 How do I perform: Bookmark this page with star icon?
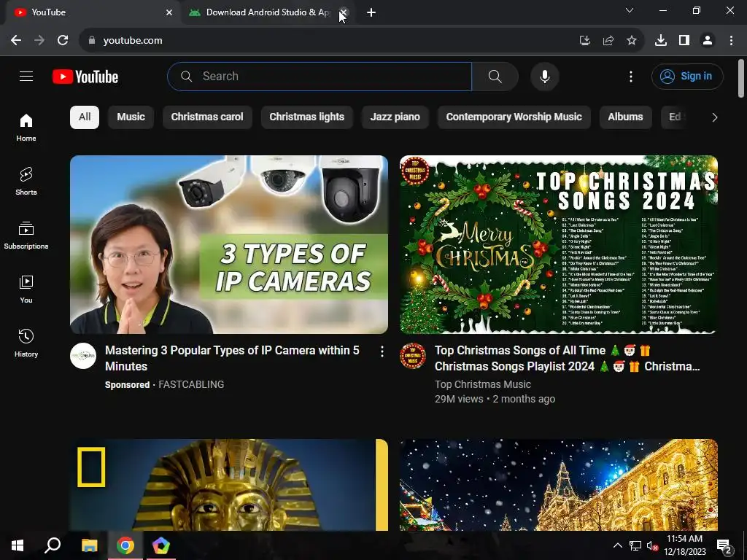pyautogui.click(x=632, y=41)
